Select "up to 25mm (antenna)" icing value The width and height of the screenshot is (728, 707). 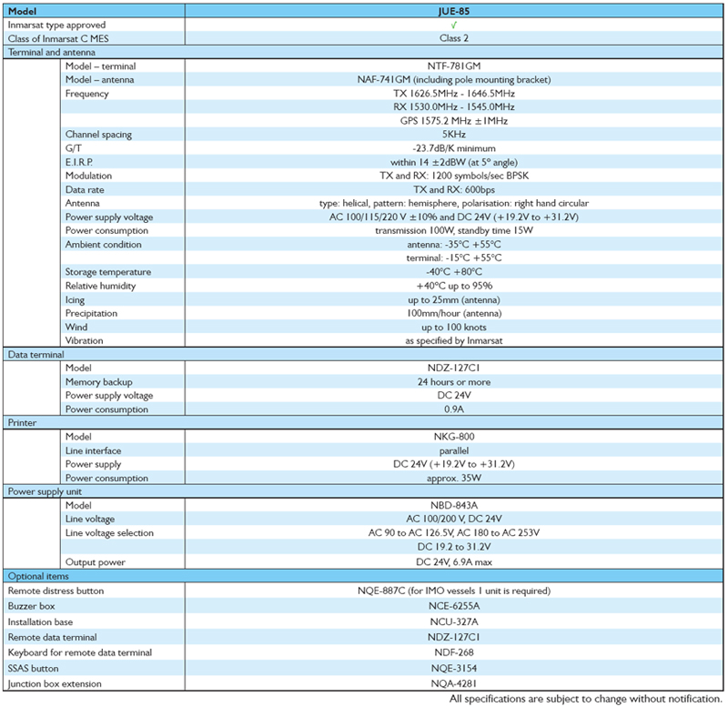[x=453, y=299]
